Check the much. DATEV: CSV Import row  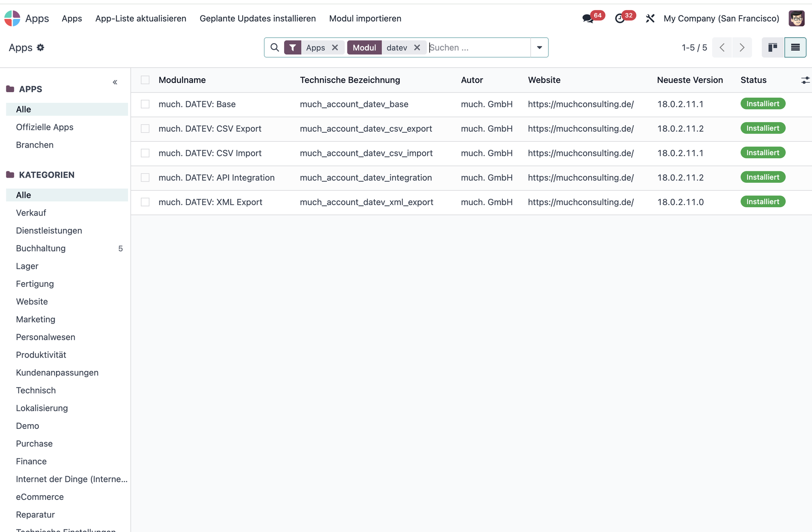point(145,153)
